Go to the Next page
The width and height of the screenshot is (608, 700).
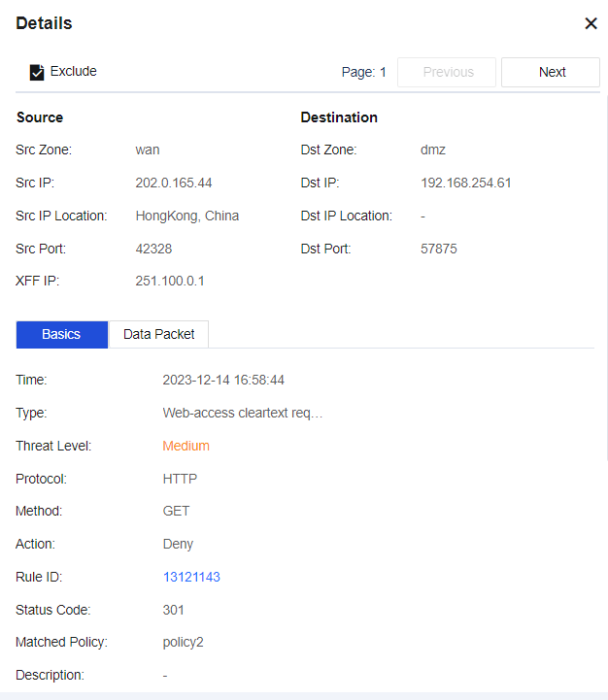[x=552, y=72]
